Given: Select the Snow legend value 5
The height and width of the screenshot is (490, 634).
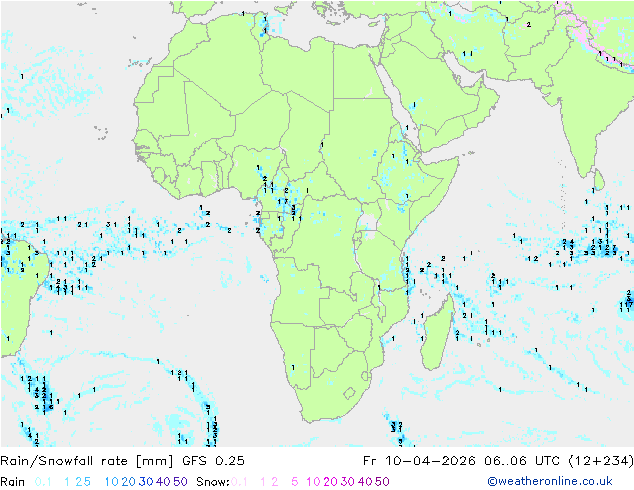Looking at the screenshot, I should click(295, 482).
